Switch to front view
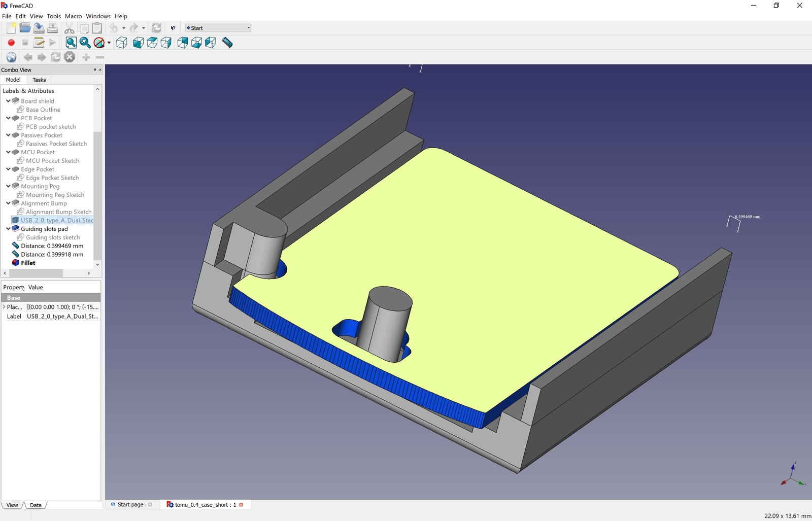Image resolution: width=812 pixels, height=521 pixels. 138,43
